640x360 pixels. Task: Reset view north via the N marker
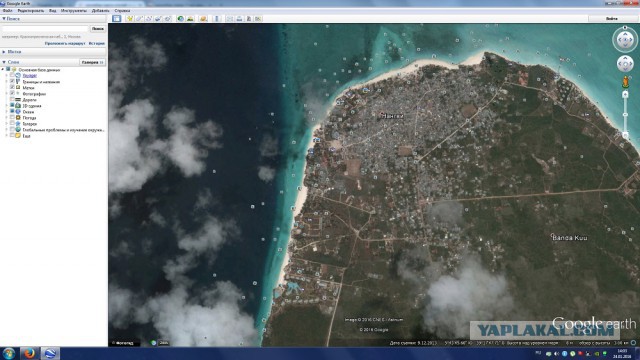[x=625, y=28]
